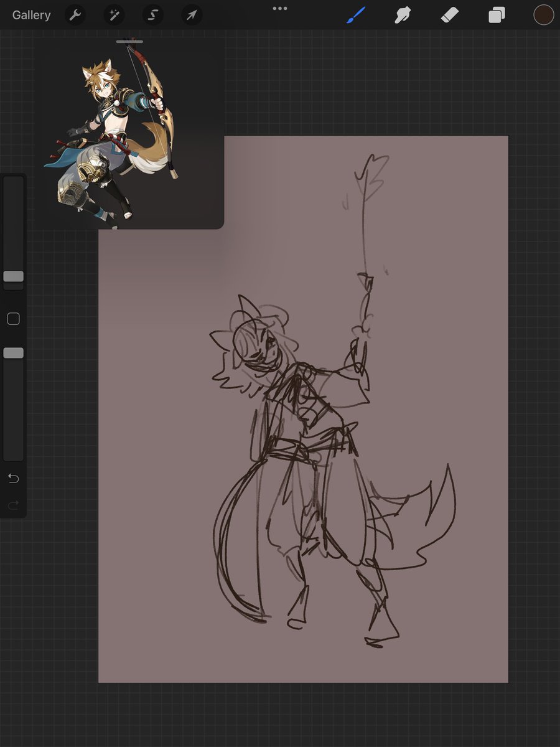Open the Layers panel

497,15
